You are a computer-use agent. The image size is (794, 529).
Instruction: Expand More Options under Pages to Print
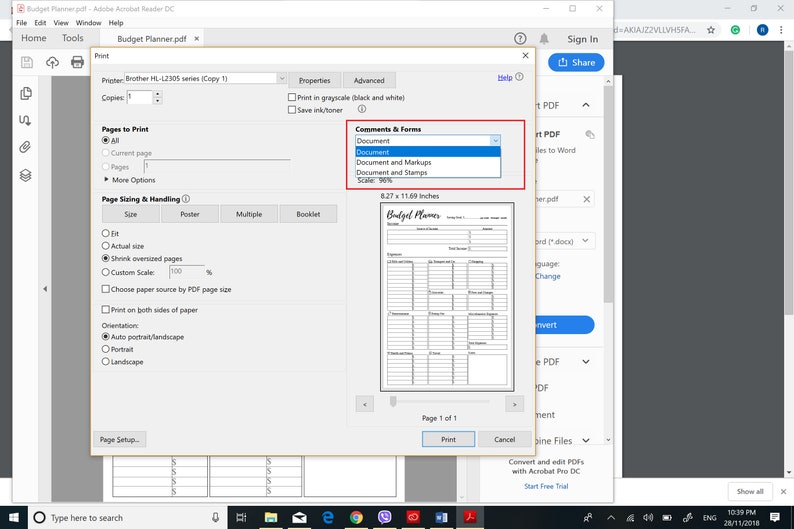tap(130, 180)
